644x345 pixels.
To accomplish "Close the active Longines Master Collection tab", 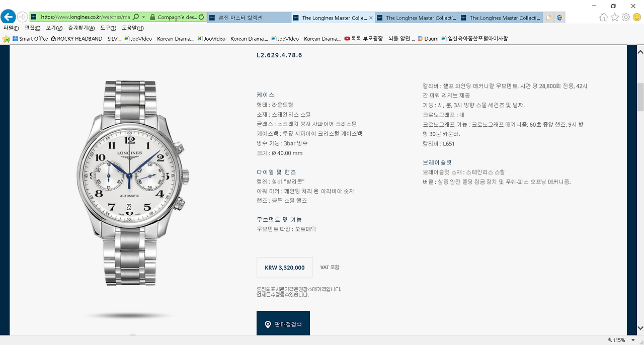I will [x=371, y=18].
